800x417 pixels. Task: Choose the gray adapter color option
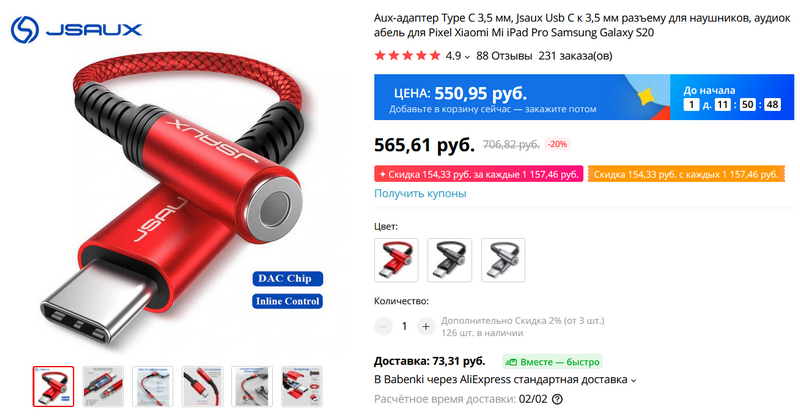503,260
